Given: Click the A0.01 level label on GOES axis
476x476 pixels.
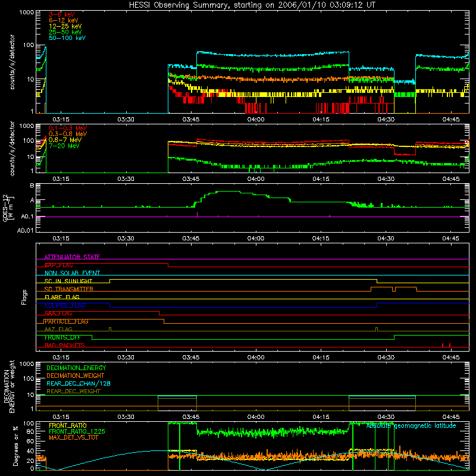Looking at the screenshot, I should coord(25,230).
